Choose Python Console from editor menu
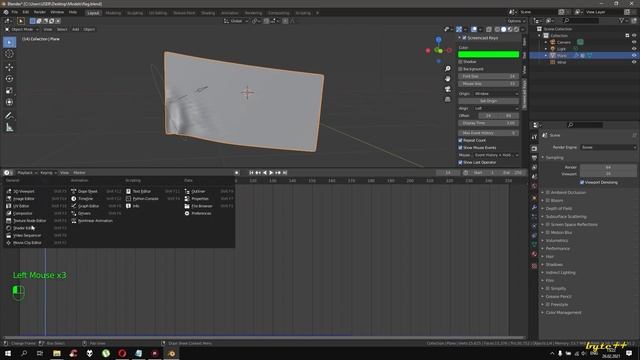This screenshot has width=640, height=360. pos(153,199)
